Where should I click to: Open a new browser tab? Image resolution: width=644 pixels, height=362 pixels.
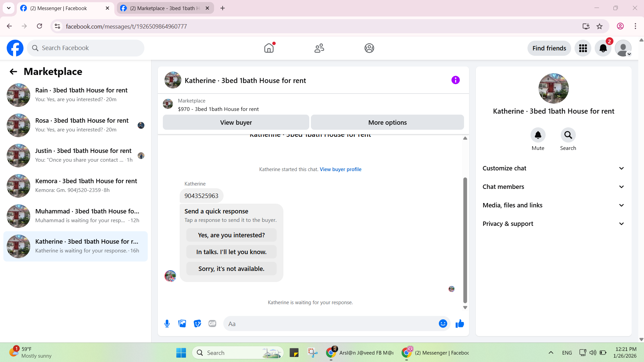[223, 8]
